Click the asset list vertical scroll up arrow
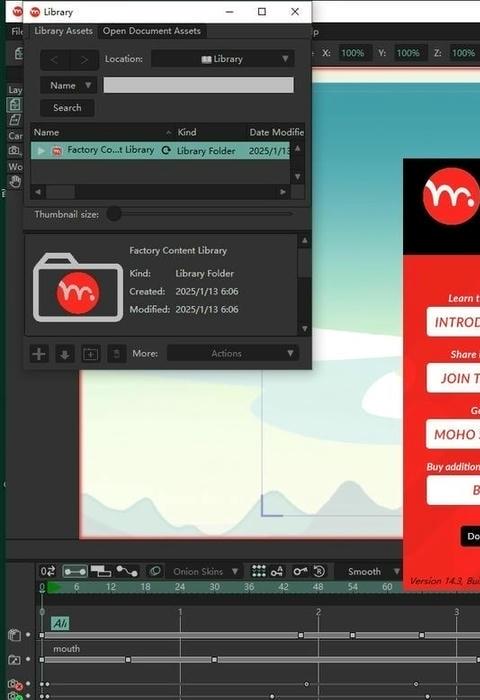 click(x=297, y=148)
